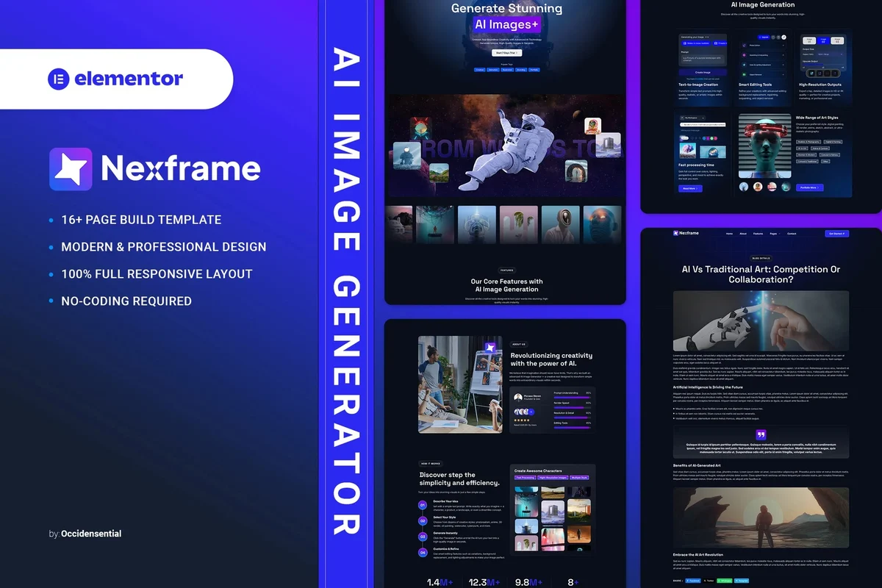The width and height of the screenshot is (882, 588).
Task: Click the Nexframe star logo icon
Action: (71, 169)
